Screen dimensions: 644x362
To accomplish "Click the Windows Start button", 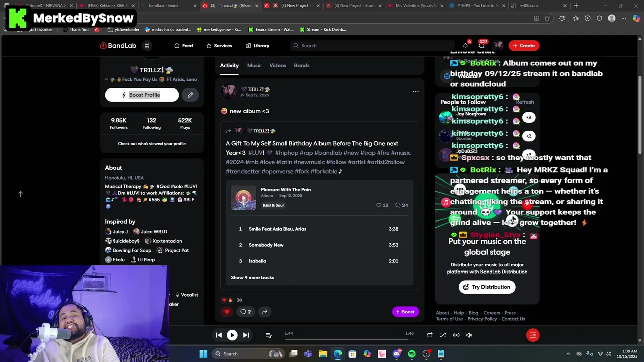I will pos(203,354).
